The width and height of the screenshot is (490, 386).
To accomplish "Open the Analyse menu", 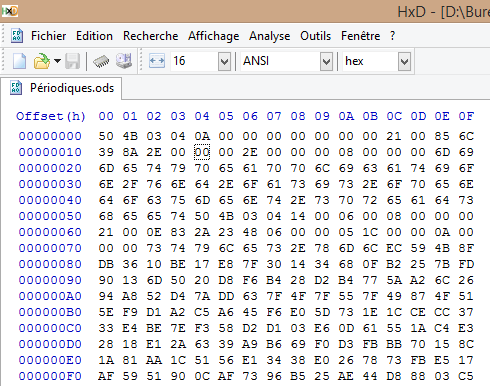I will [x=269, y=36].
